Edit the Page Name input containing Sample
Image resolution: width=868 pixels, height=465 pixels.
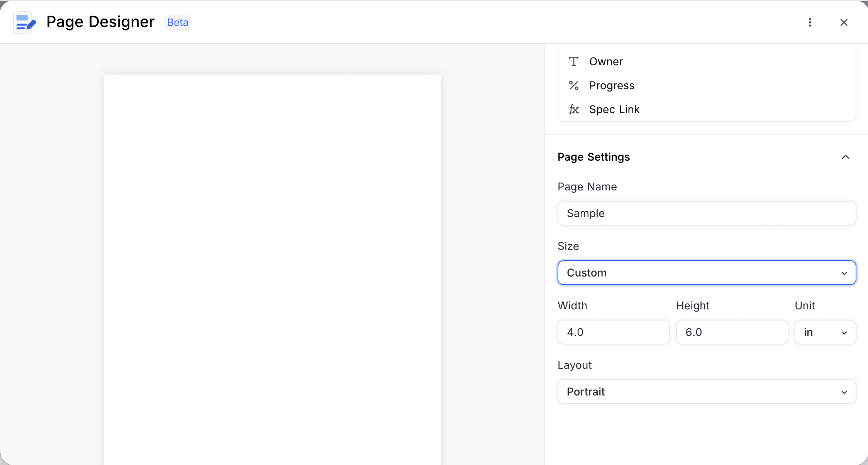pos(707,213)
